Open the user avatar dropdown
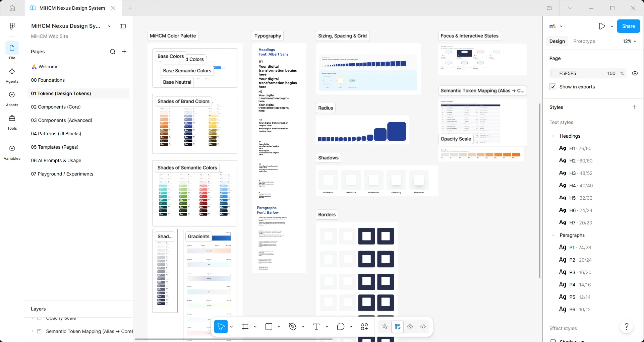644x342 pixels. point(556,26)
